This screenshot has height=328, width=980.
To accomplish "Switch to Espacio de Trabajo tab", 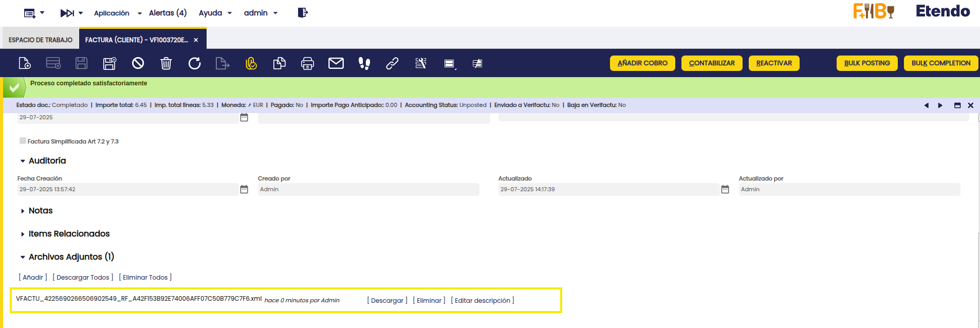I will tap(41, 40).
